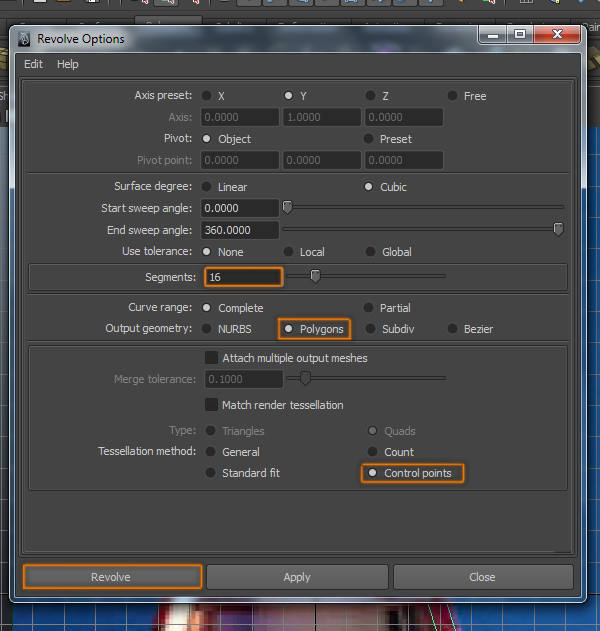The image size is (600, 631).
Task: Select General tessellation method
Action: pyautogui.click(x=211, y=452)
